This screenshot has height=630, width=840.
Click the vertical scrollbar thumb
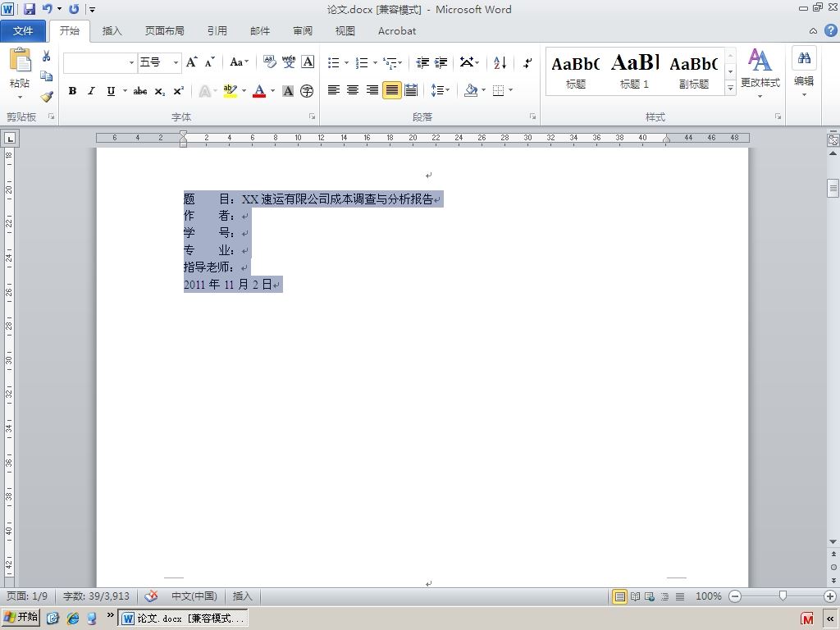point(833,188)
